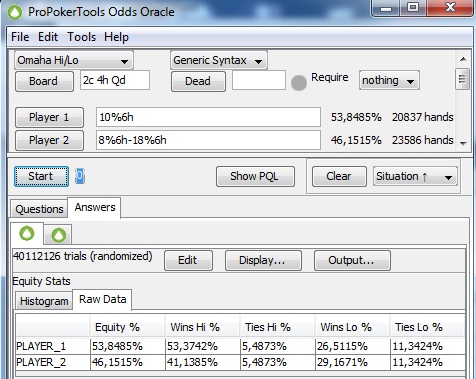The height and width of the screenshot is (379, 476).
Task: Click the Player 2 button
Action: point(49,140)
